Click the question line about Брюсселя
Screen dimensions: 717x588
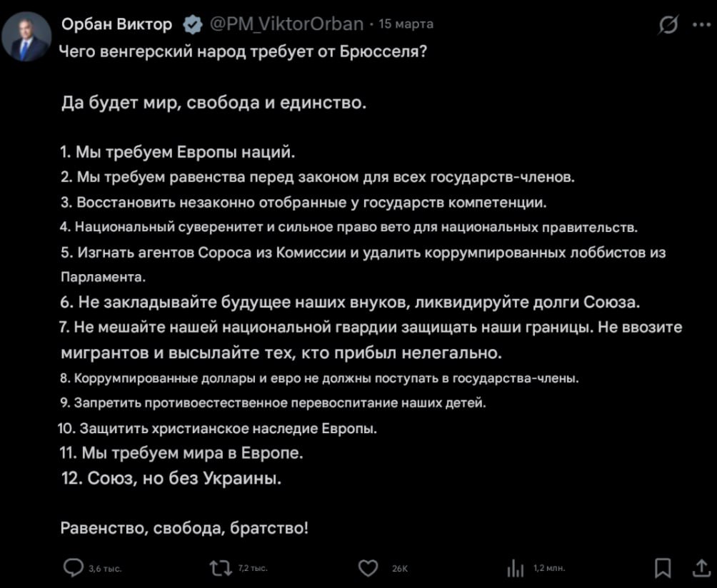[243, 52]
